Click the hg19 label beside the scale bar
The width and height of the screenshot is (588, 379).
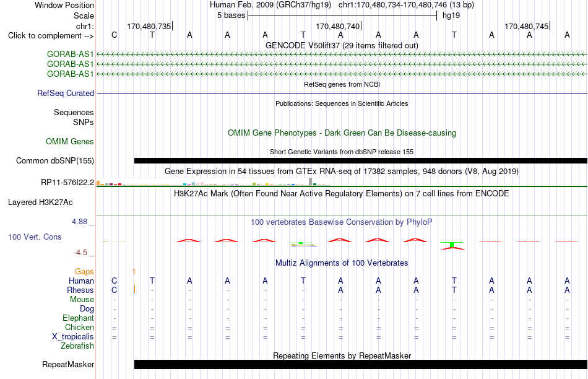(x=451, y=15)
